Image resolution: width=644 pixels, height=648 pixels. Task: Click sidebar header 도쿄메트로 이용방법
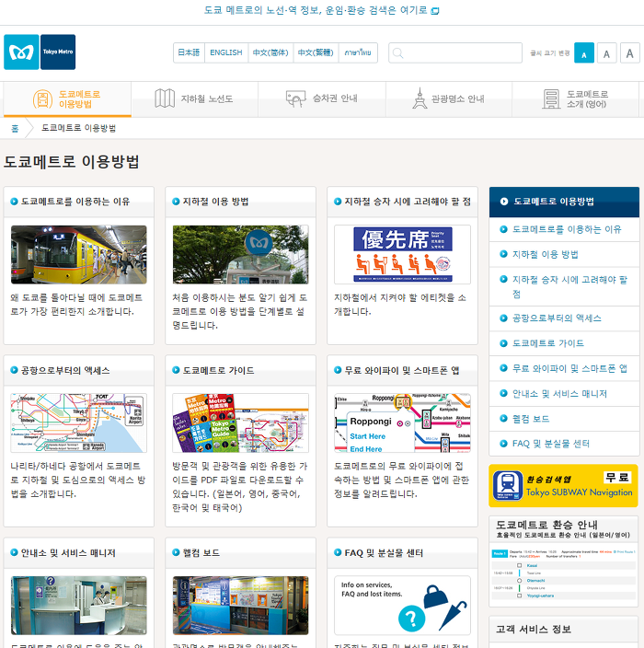click(564, 202)
